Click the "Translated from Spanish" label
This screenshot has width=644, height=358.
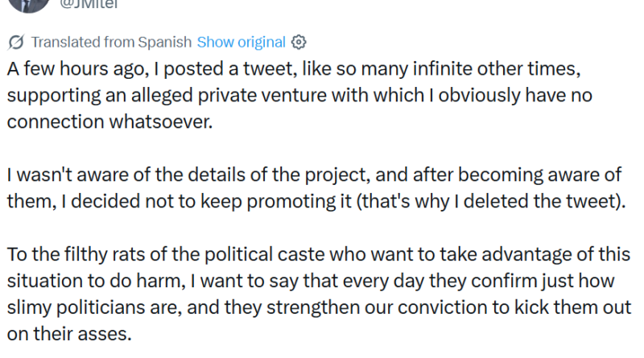[x=111, y=42]
